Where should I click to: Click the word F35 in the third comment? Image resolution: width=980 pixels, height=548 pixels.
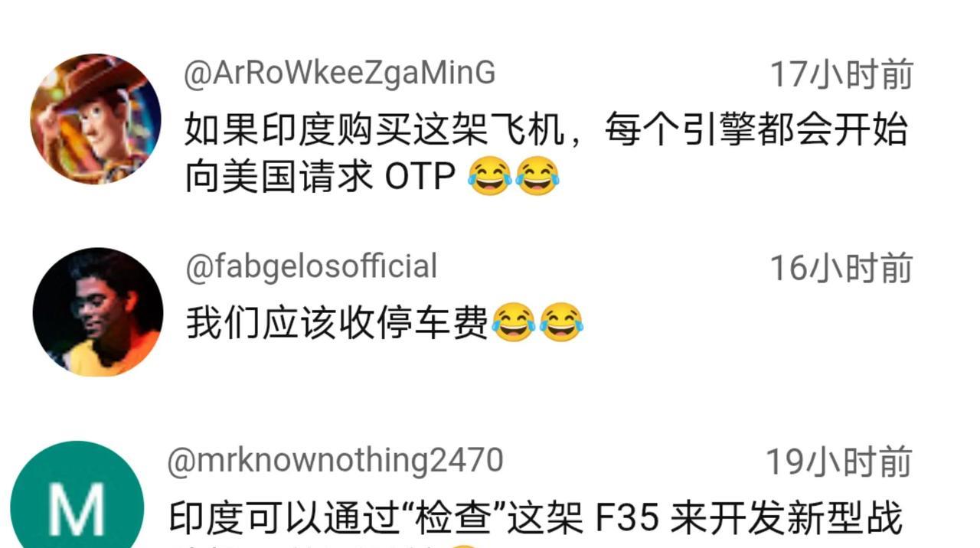[x=627, y=520]
